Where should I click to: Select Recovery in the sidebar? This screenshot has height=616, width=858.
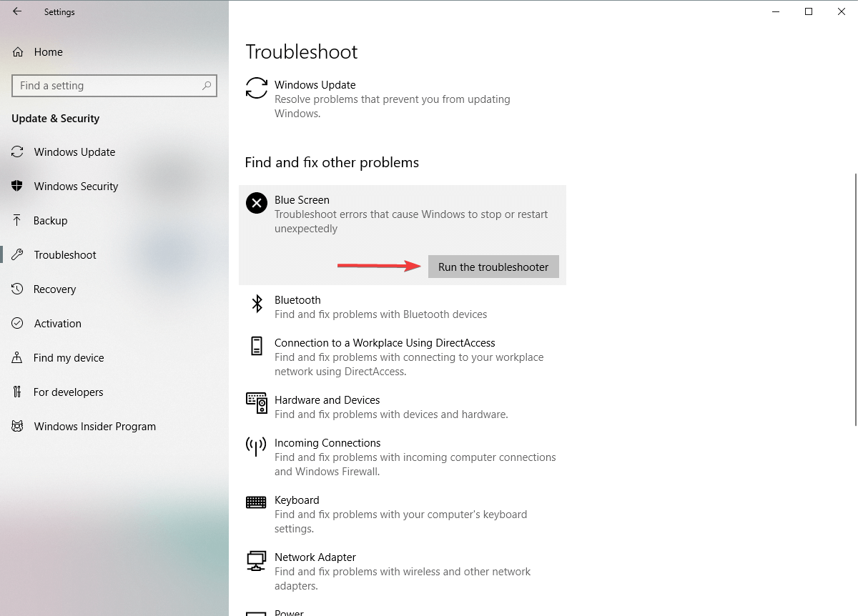tap(55, 289)
